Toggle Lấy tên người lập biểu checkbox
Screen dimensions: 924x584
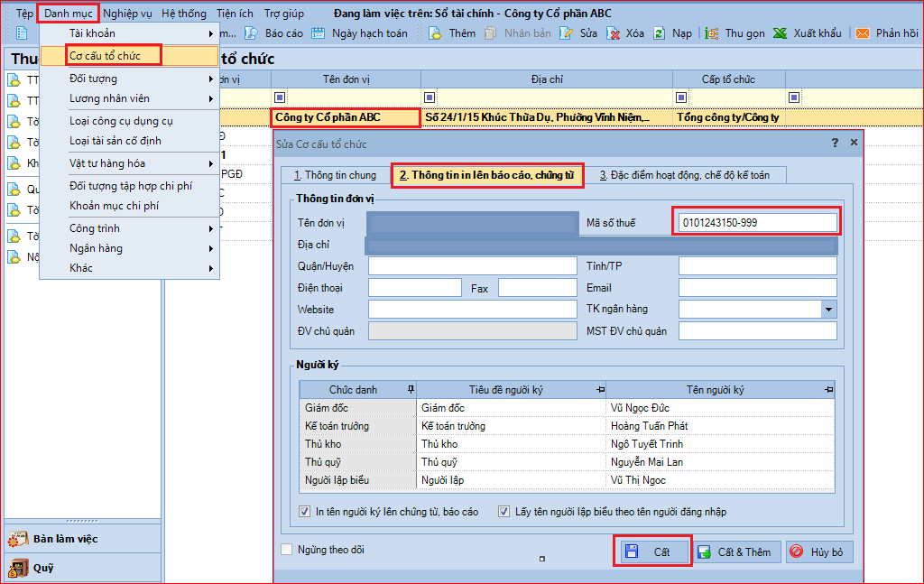(504, 512)
